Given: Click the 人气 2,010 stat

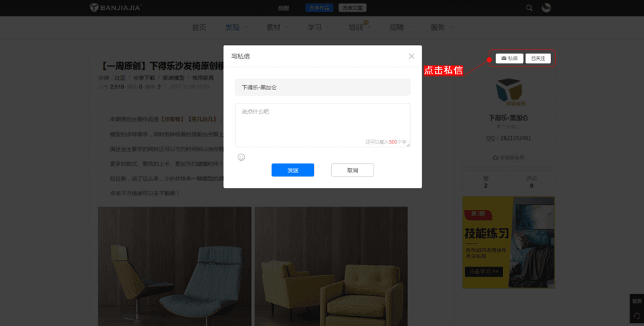Looking at the screenshot, I should [111, 87].
